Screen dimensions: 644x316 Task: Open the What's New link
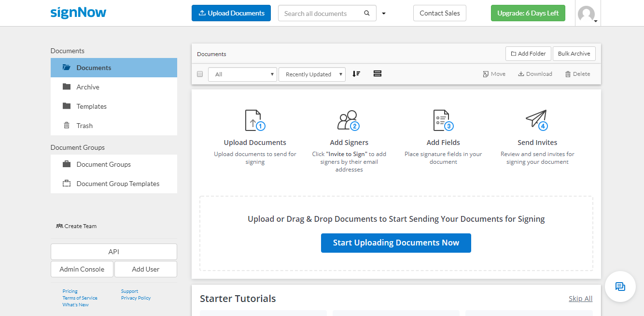tap(75, 304)
